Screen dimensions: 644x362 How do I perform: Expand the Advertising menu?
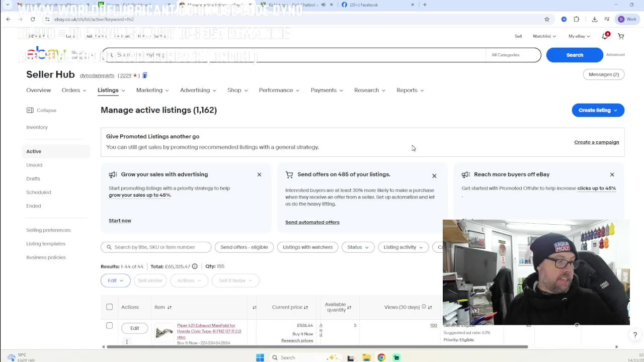pyautogui.click(x=198, y=90)
